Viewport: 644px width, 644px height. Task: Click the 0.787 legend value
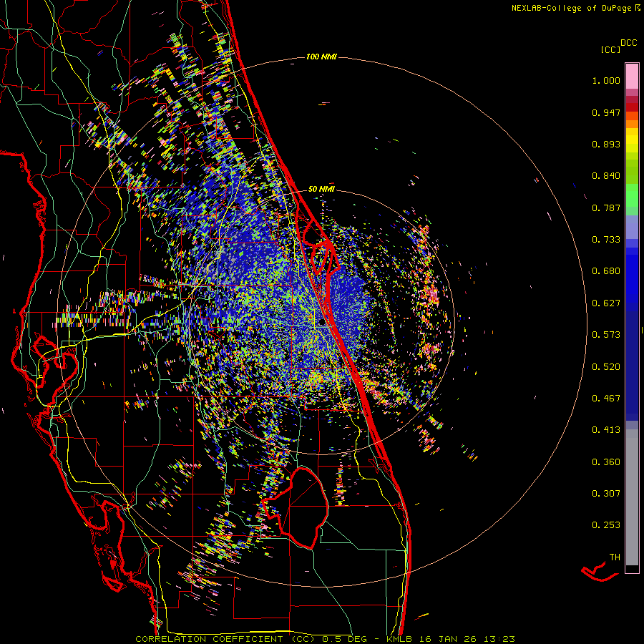(606, 208)
